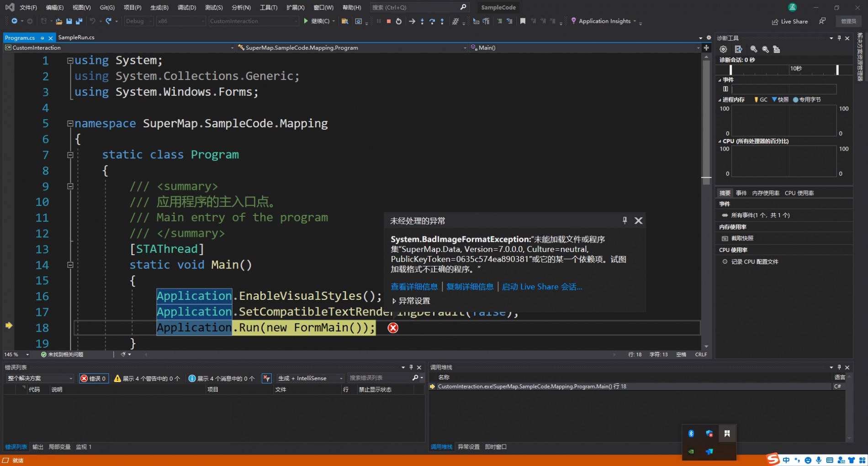The height and width of the screenshot is (466, 868).
Task: Click the reset zoom view icon
Action: click(777, 49)
